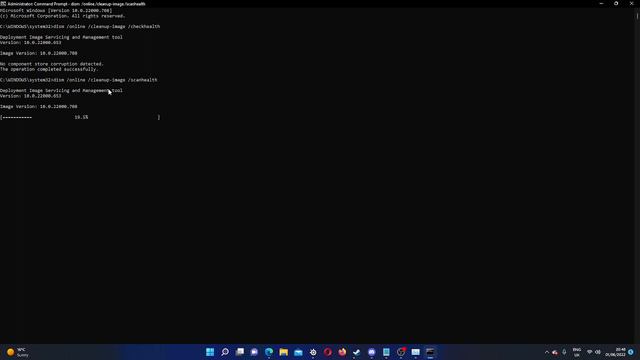Image resolution: width=640 pixels, height=360 pixels.
Task: Click the /checkhealth command line
Action: [x=80, y=27]
